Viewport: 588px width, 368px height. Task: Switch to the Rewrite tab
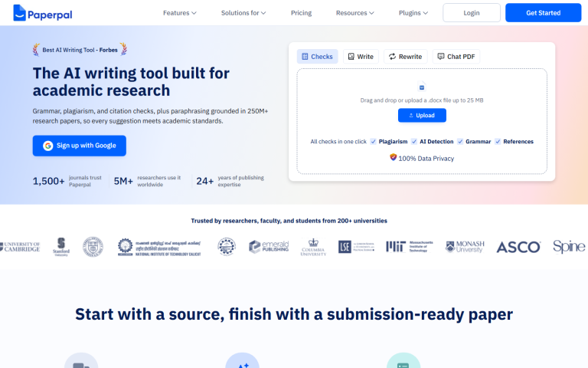tap(405, 57)
